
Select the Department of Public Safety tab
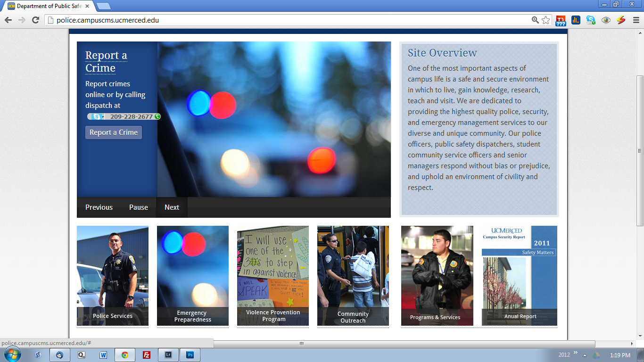point(47,6)
